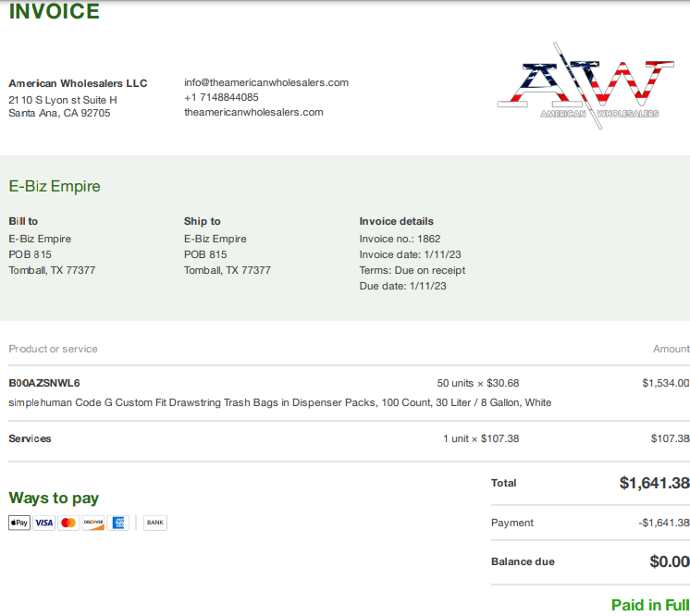Viewport: 690px width, 616px height.
Task: Select the $107.38 Services amount
Action: click(x=671, y=438)
